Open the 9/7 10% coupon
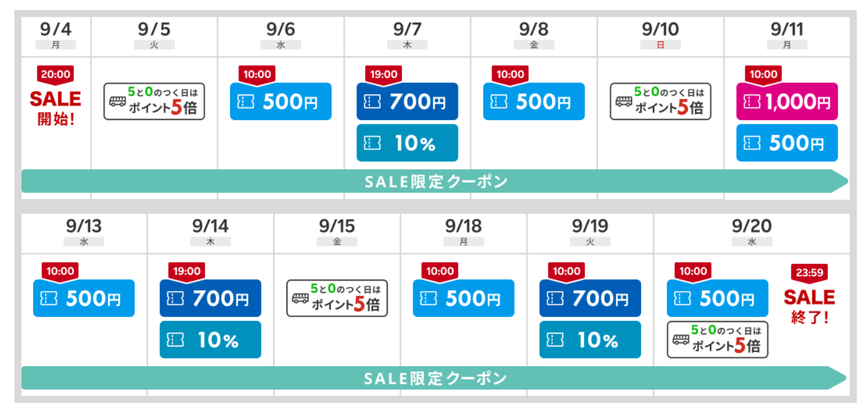 point(407,143)
